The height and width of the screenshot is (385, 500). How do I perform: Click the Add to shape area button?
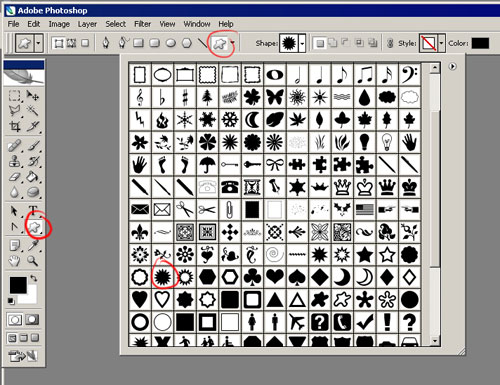[x=332, y=43]
